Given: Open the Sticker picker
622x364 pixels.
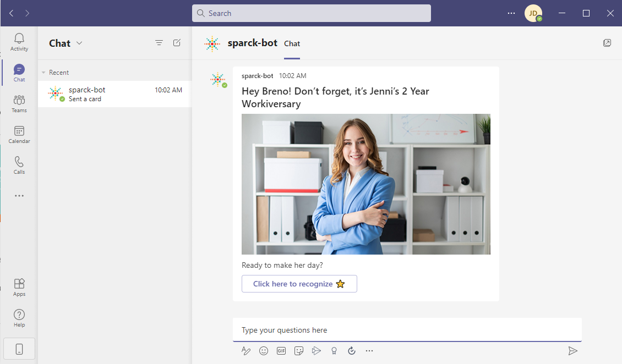Looking at the screenshot, I should click(299, 351).
